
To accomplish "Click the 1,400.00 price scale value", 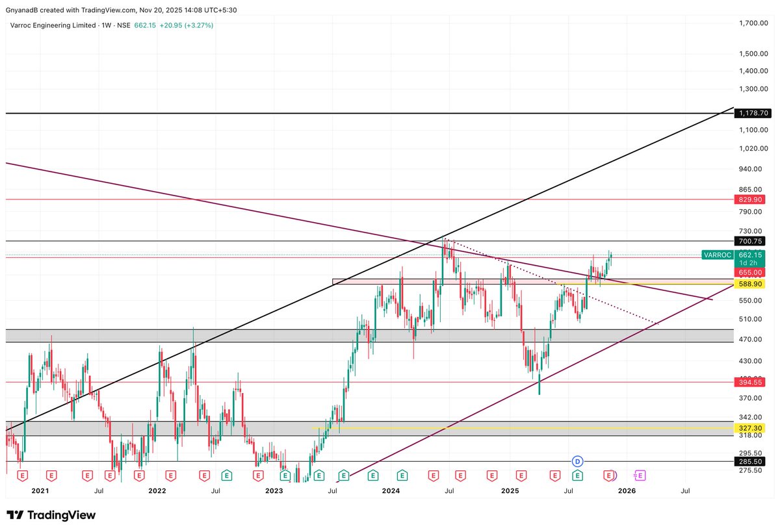I will click(754, 71).
